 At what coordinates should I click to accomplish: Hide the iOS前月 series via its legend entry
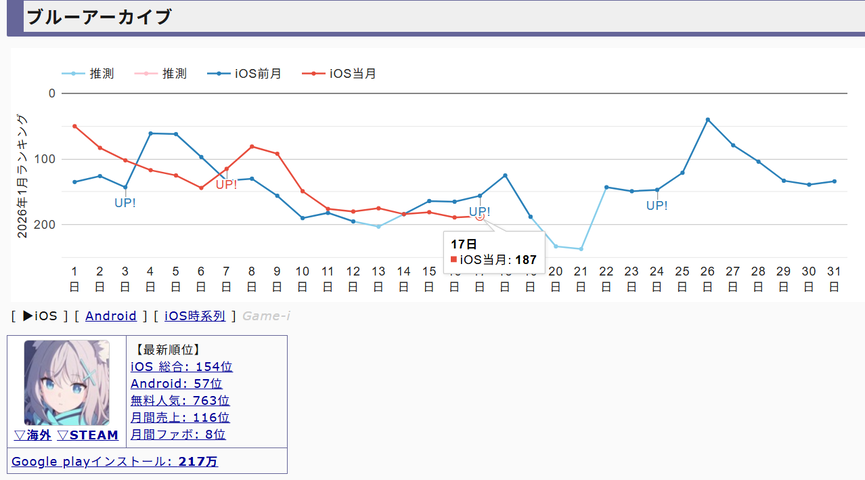244,73
